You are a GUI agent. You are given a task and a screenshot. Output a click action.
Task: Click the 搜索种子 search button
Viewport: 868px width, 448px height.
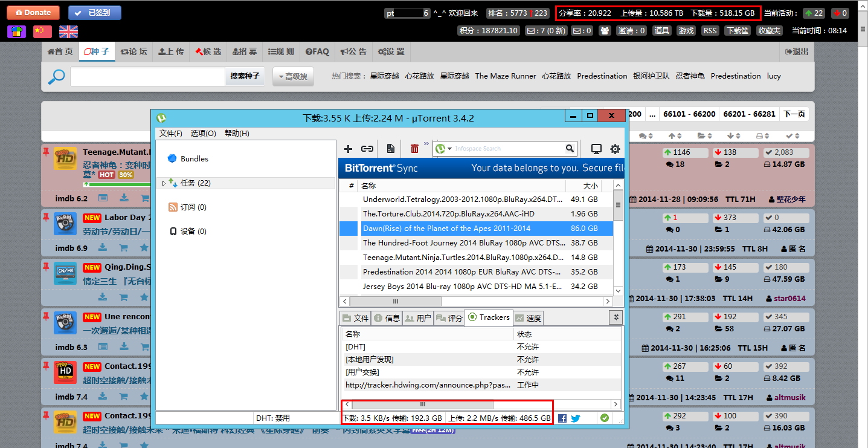(245, 76)
